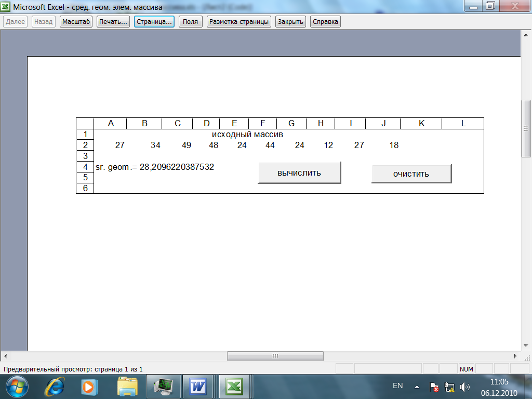Screen dimensions: 532x399
Task: Open the Windows Explorer folder icon
Action: tap(127, 387)
